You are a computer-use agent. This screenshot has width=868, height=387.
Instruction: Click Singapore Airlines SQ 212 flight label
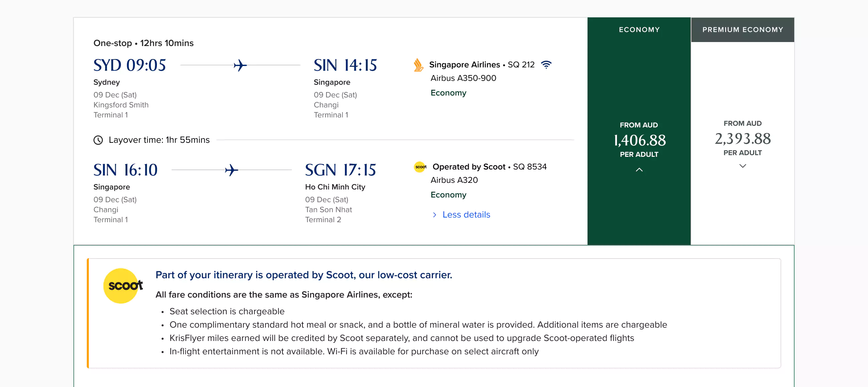[x=482, y=64]
